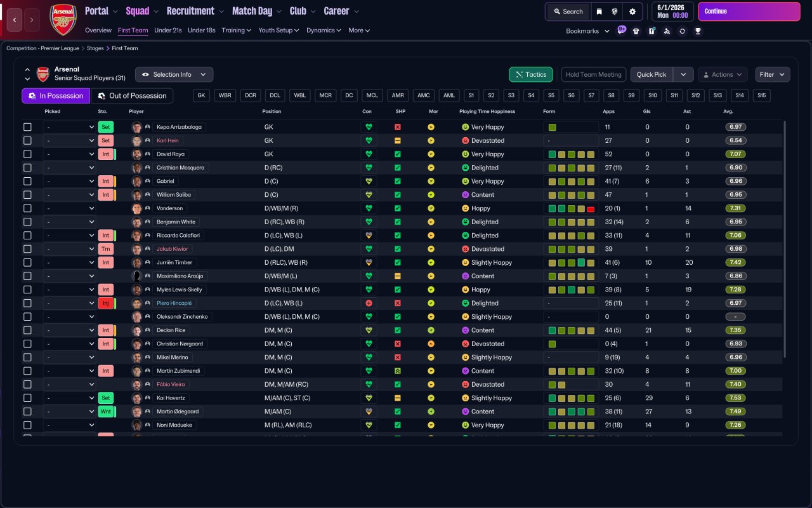Tick the checkbox for Declan Rice

point(27,330)
